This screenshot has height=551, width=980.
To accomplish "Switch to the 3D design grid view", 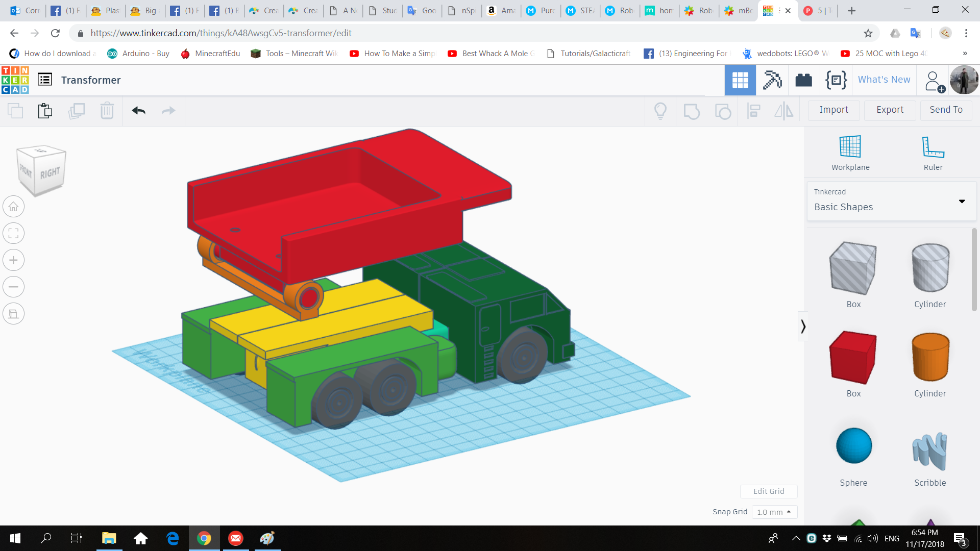I will click(x=740, y=80).
